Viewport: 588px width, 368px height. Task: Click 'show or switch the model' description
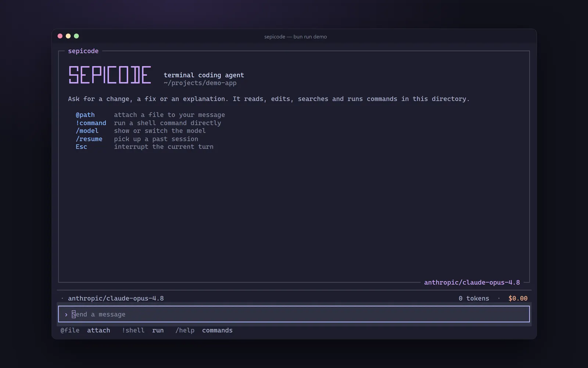point(160,131)
